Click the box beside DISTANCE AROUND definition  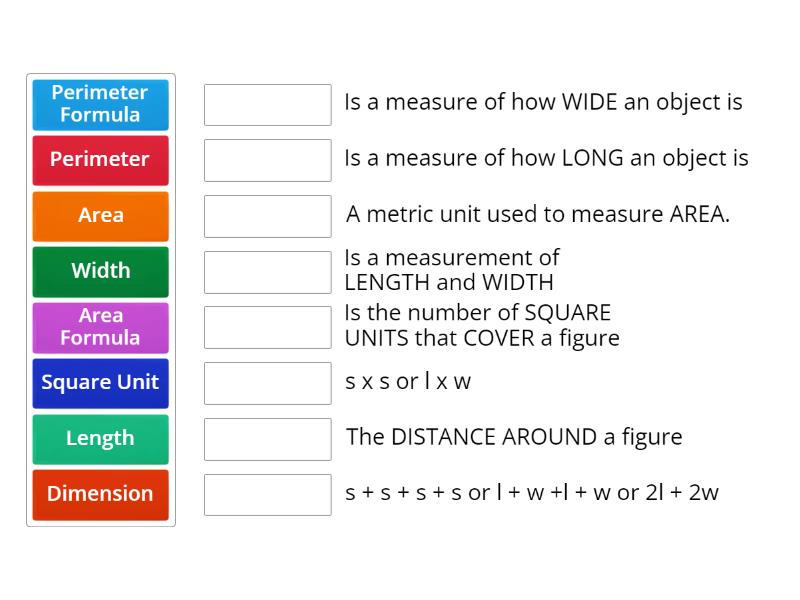(267, 439)
